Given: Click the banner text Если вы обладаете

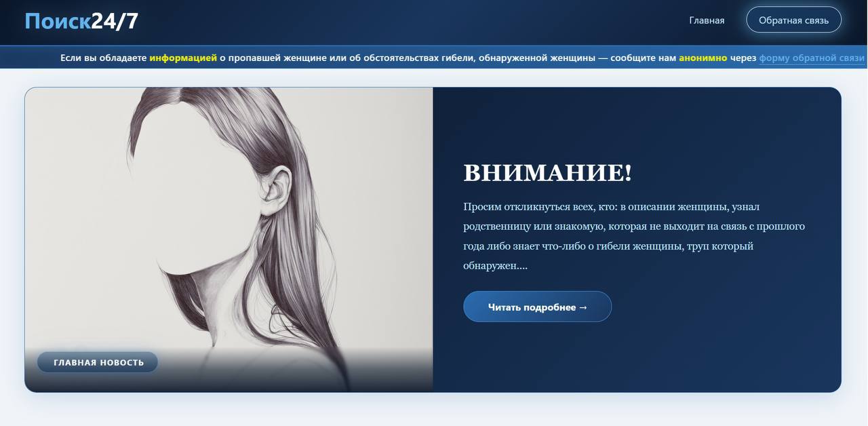Looking at the screenshot, I should (103, 58).
